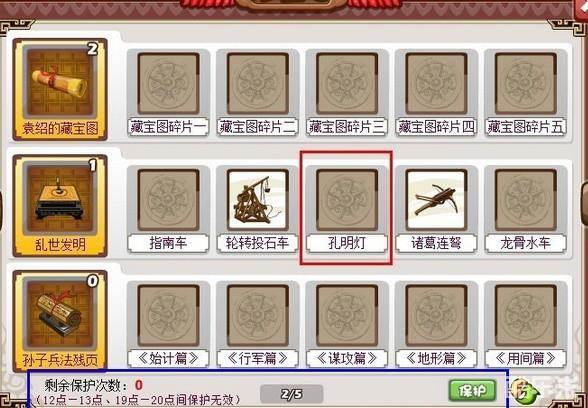Click the green 保护 button

(x=472, y=391)
